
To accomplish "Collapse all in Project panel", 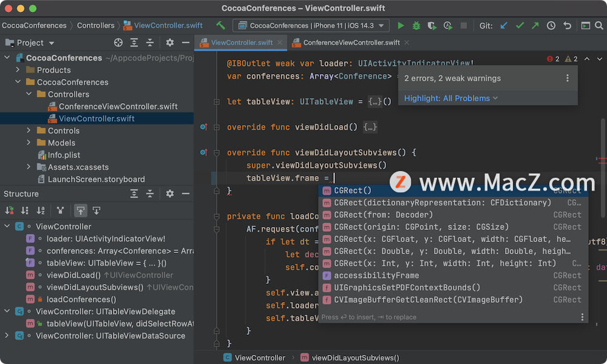I will pos(150,42).
